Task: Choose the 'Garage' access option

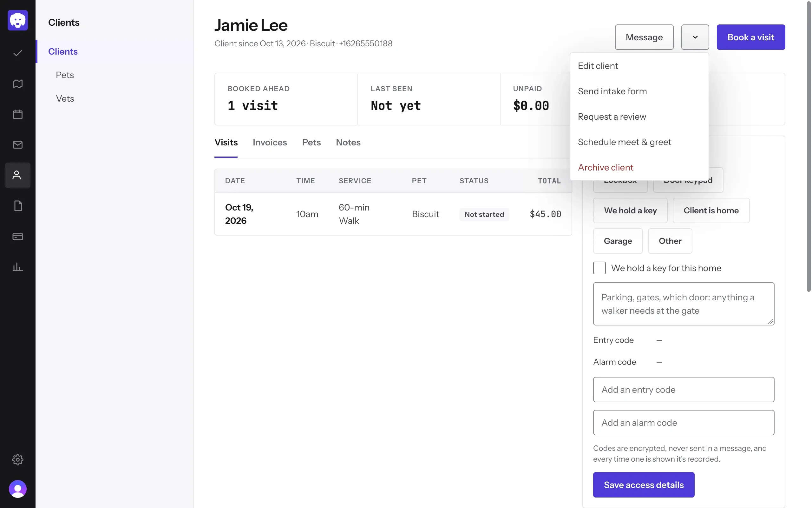Action: coord(618,241)
